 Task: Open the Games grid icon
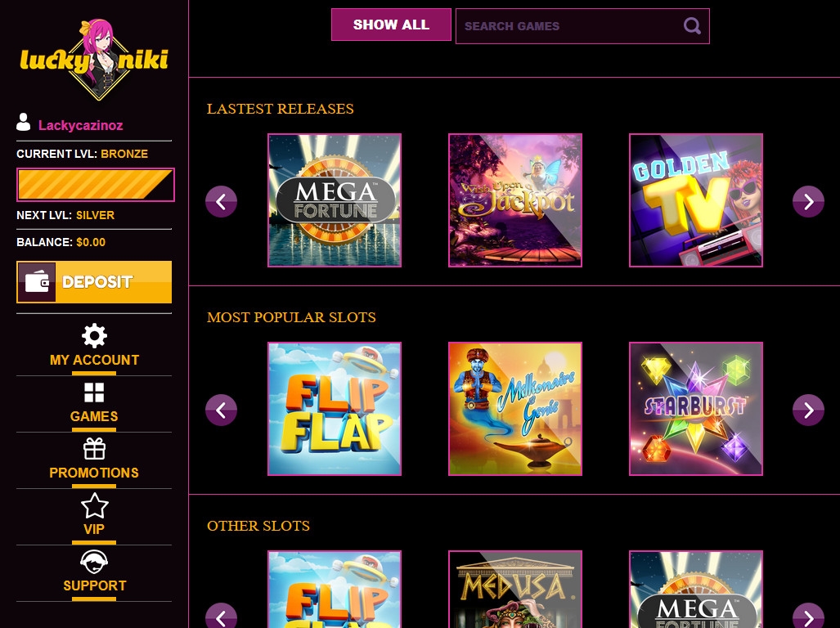(94, 392)
